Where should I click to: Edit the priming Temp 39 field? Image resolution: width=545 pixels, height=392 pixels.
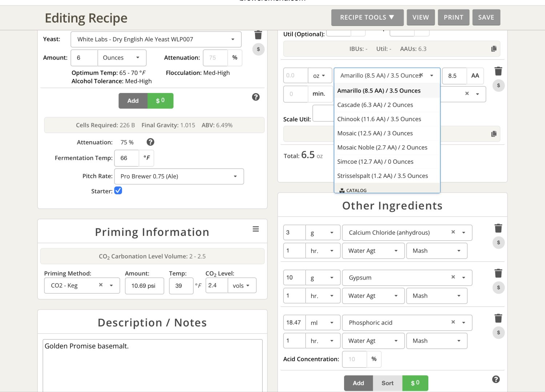pos(181,286)
